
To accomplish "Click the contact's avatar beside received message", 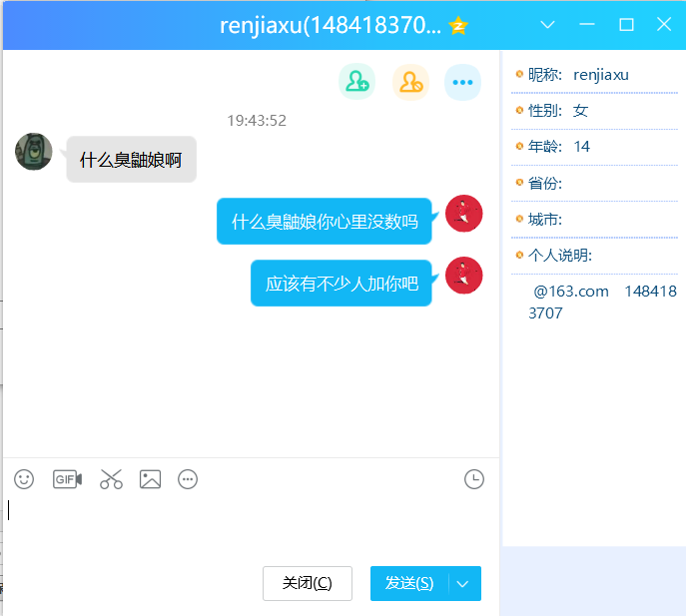I will click(34, 152).
